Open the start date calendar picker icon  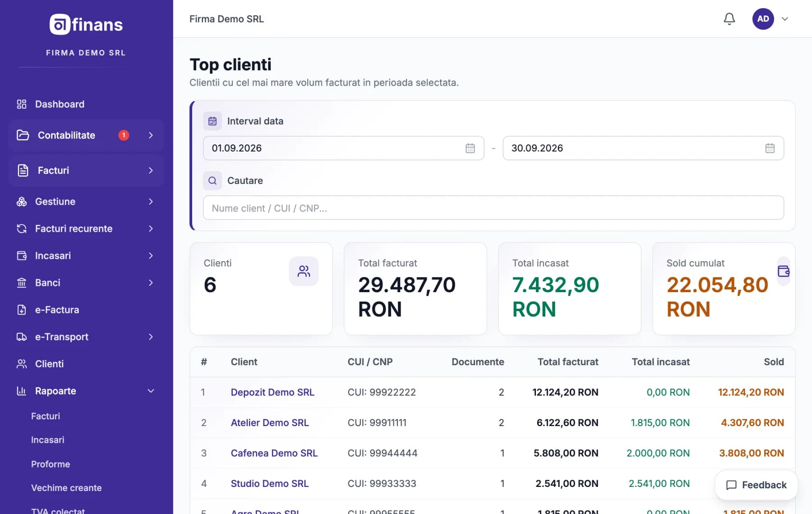[x=470, y=148]
